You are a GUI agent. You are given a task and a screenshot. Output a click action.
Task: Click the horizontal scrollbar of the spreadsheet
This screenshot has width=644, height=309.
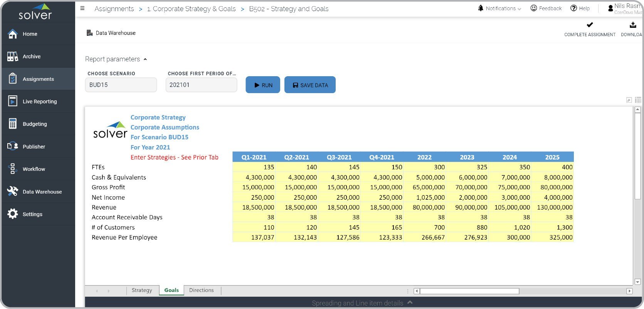click(x=469, y=291)
